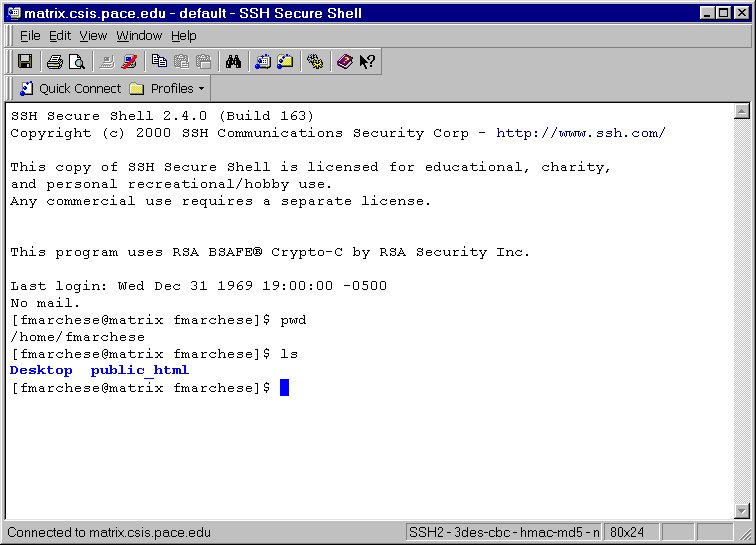The height and width of the screenshot is (545, 756).
Task: Click the Quick Connect button
Action: tap(70, 89)
